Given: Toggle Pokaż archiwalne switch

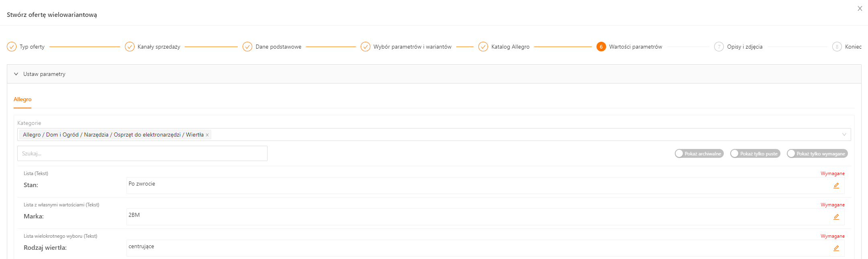Looking at the screenshot, I should (x=699, y=154).
